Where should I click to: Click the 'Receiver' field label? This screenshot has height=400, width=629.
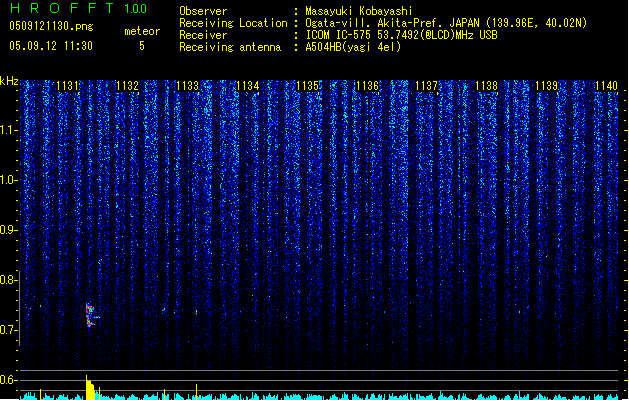coord(203,35)
